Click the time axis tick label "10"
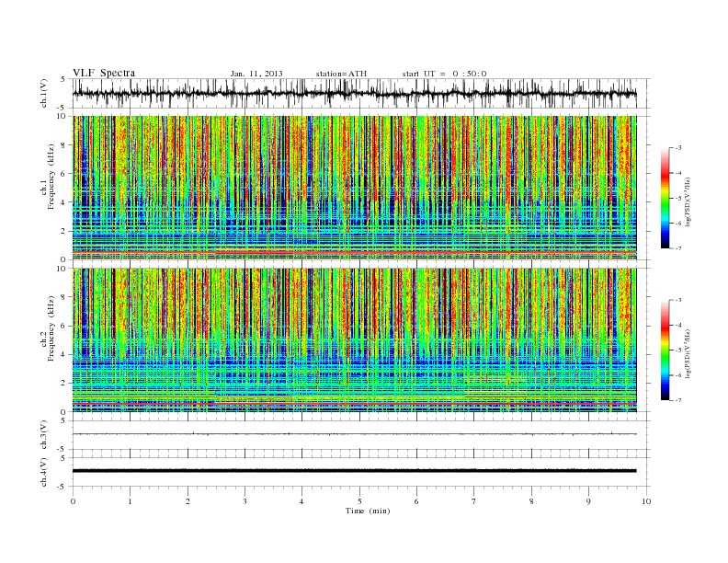The height and width of the screenshot is (563, 728). pos(646,501)
